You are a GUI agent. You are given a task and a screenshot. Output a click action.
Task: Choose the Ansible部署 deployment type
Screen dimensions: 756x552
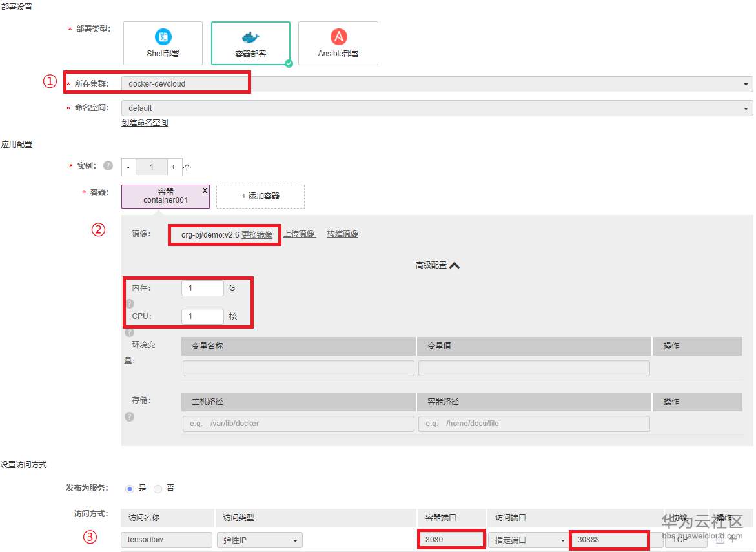(x=338, y=43)
